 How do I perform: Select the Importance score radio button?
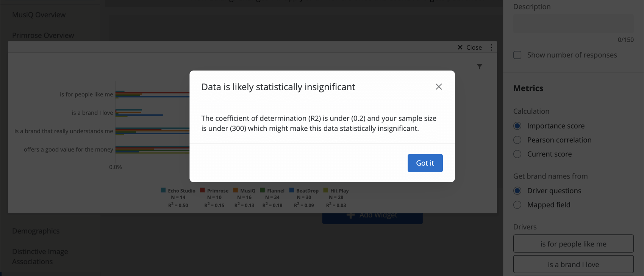coord(517,125)
